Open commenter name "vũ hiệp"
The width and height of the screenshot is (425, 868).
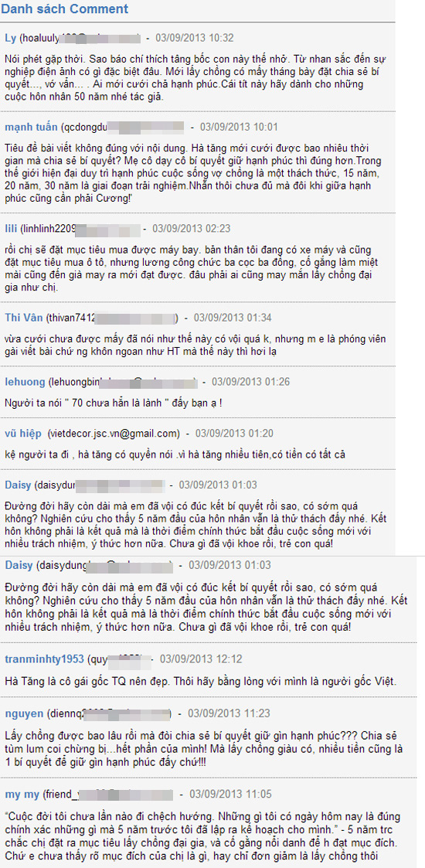[21, 433]
